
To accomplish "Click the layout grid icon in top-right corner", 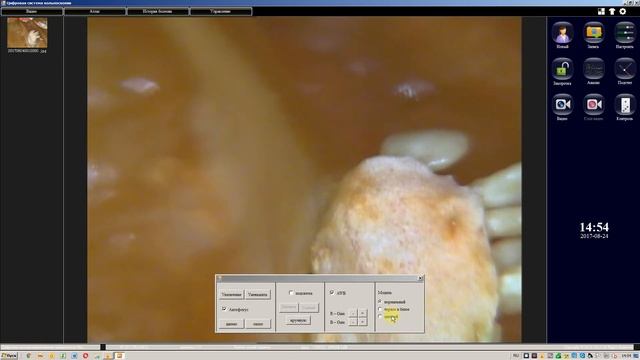I will click(x=601, y=11).
